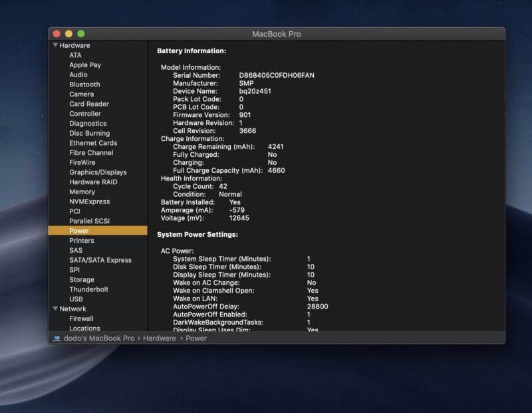Show NVMExpress details
The width and height of the screenshot is (532, 413).
(90, 202)
